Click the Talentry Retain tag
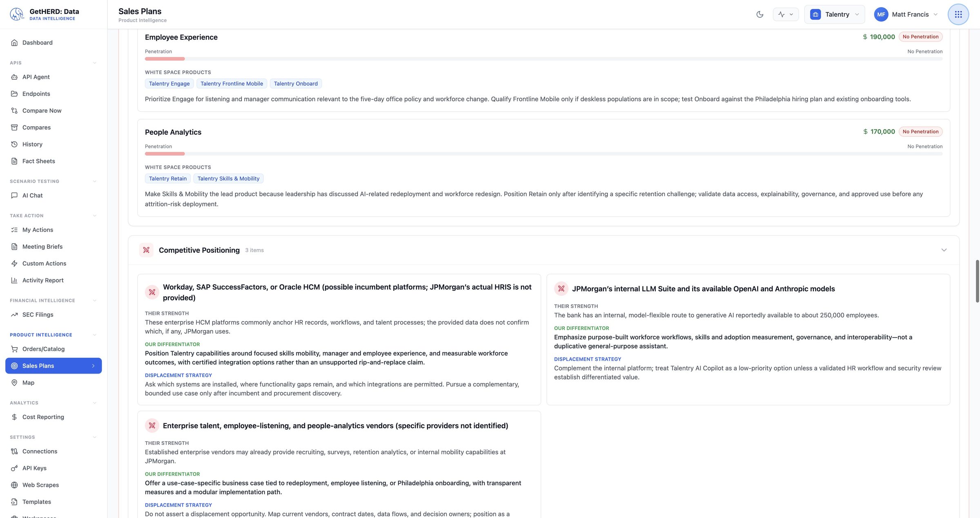The width and height of the screenshot is (980, 518). point(168,179)
